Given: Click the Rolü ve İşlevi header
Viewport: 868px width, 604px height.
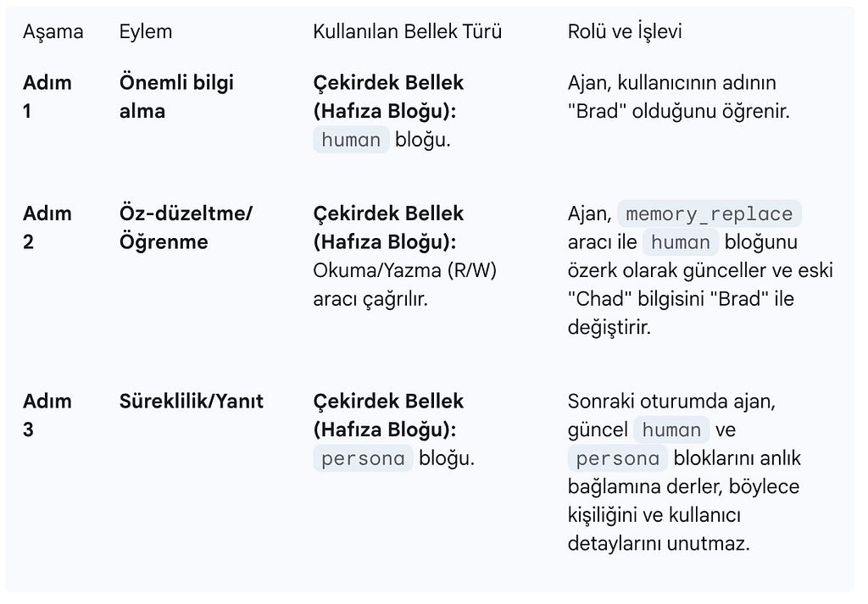Looking at the screenshot, I should click(625, 31).
